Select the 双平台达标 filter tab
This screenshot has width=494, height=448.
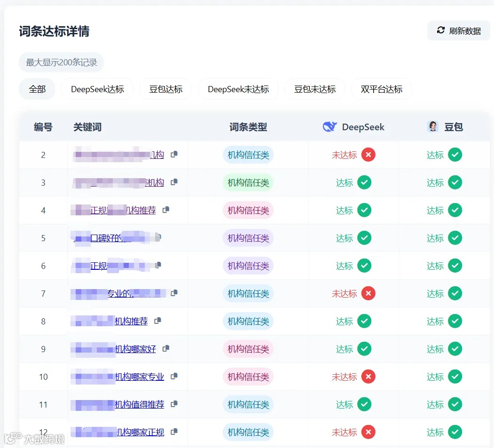coord(381,89)
